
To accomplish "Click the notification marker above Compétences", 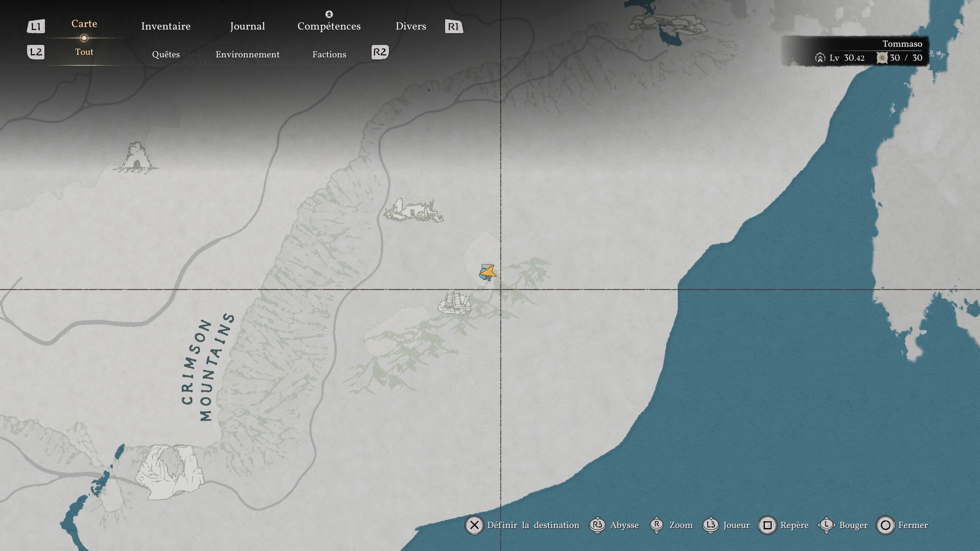I will pyautogui.click(x=329, y=14).
